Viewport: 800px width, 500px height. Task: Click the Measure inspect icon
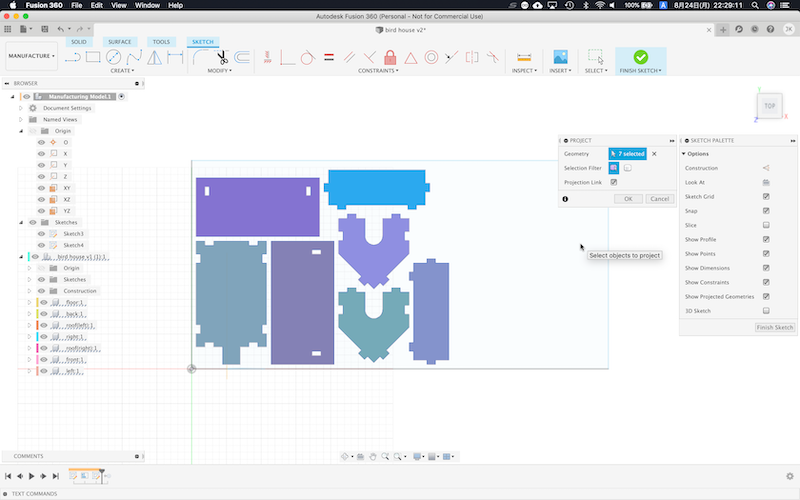[x=524, y=57]
